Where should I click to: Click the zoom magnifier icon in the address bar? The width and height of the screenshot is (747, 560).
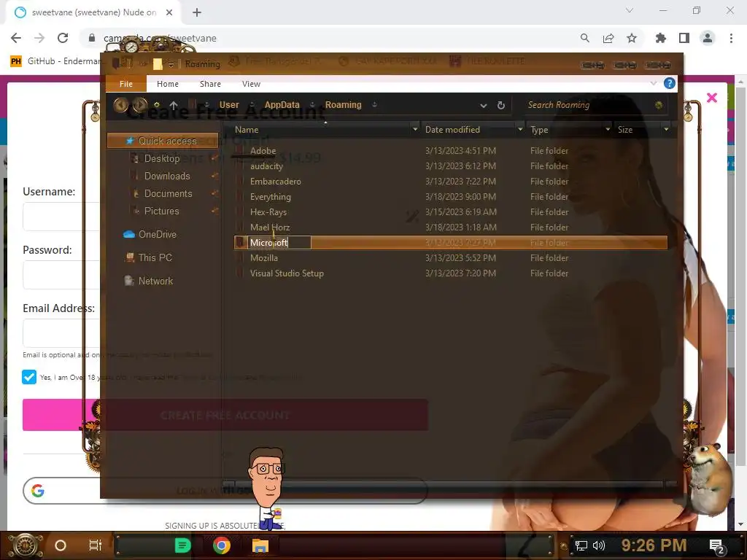(585, 38)
